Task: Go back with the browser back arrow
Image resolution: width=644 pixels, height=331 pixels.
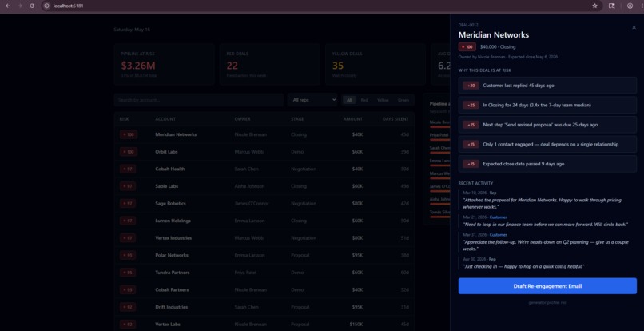Action: coord(7,6)
